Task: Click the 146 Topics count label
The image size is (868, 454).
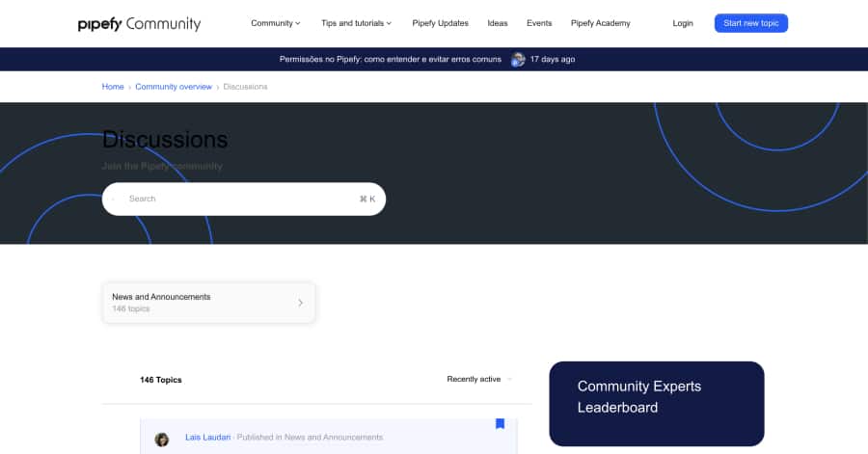Action: click(x=160, y=380)
